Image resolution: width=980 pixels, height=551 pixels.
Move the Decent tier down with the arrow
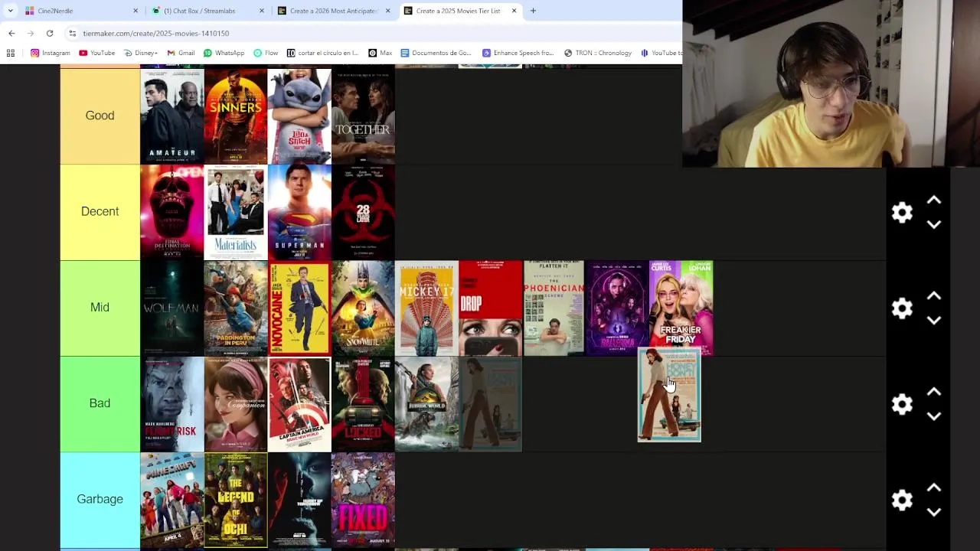[x=934, y=224]
